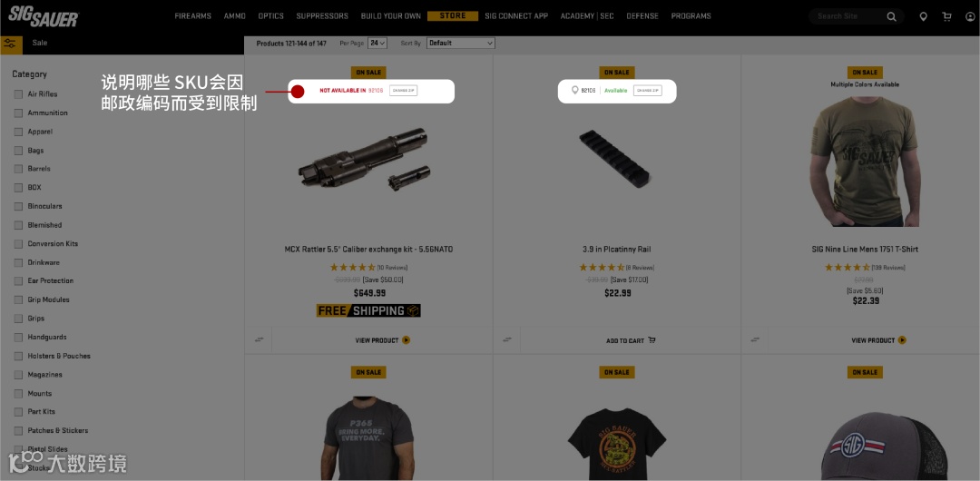Open the store locator pin icon
The image size is (980, 481).
pos(923,17)
